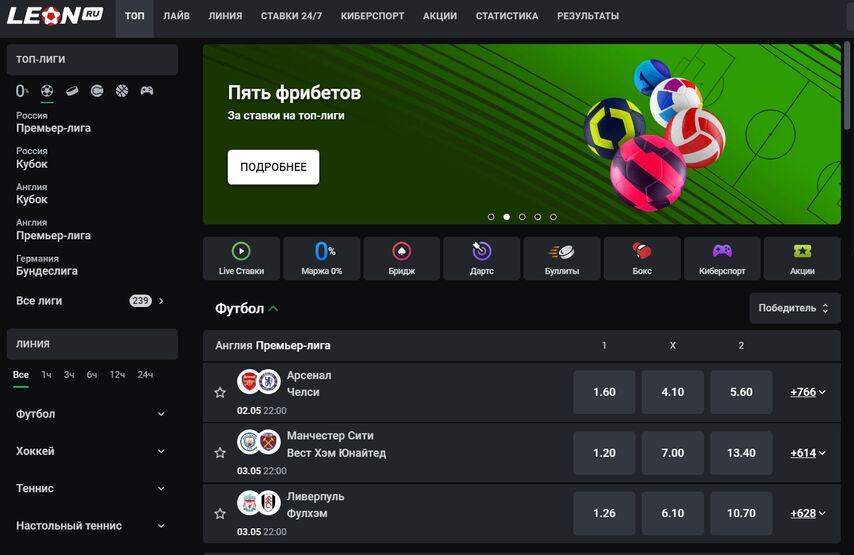The width and height of the screenshot is (854, 555).
Task: Select the hockey puck sport icon
Action: point(72,91)
